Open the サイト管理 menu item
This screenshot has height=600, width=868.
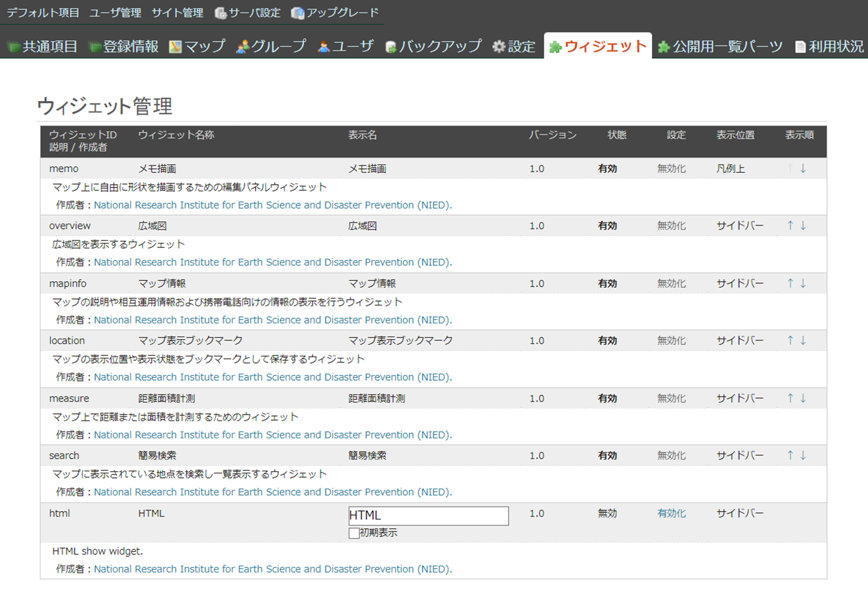coord(177,13)
